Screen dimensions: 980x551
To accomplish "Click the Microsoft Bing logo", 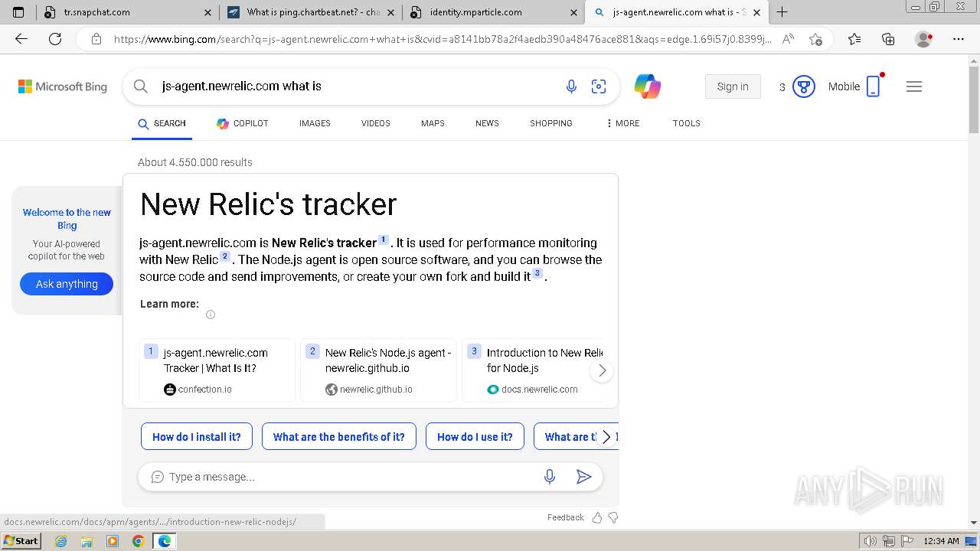I will (63, 86).
